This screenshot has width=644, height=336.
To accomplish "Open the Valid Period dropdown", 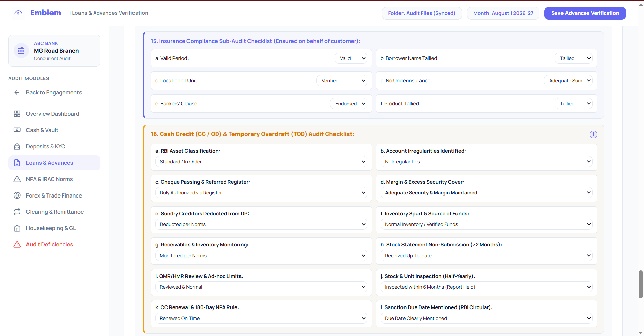I will point(351,58).
